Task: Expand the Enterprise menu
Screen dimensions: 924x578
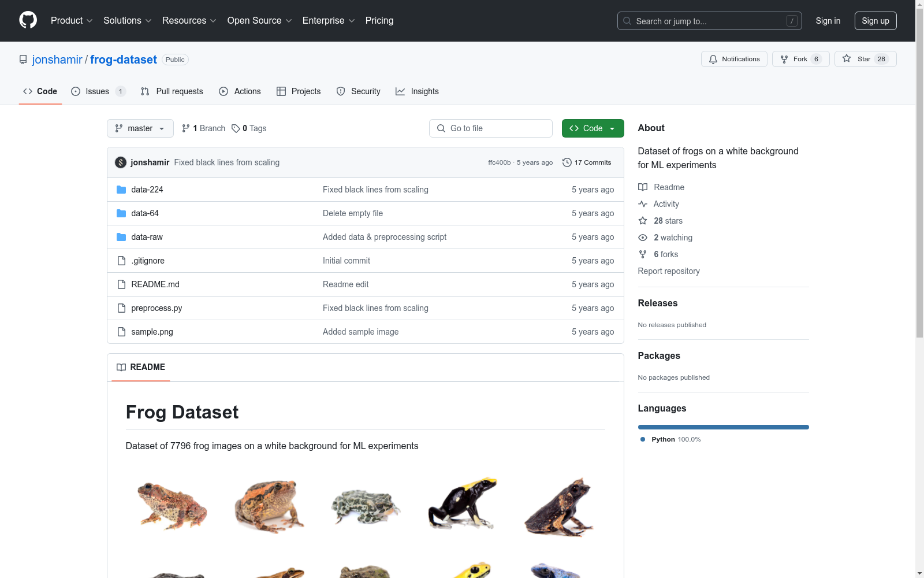Action: (x=329, y=20)
